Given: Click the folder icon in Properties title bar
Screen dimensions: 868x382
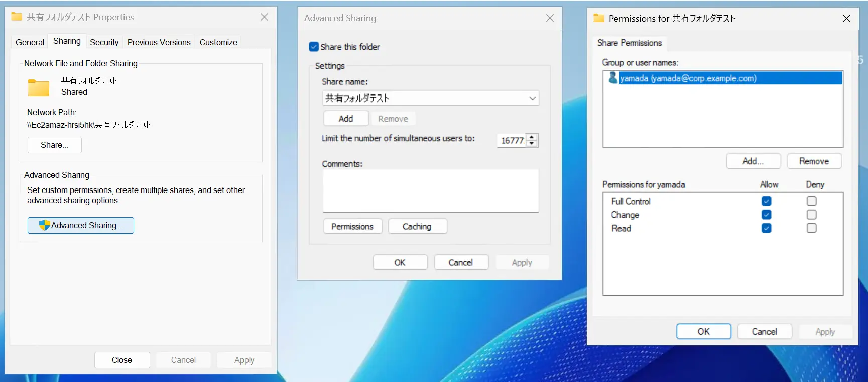Looking at the screenshot, I should 17,17.
